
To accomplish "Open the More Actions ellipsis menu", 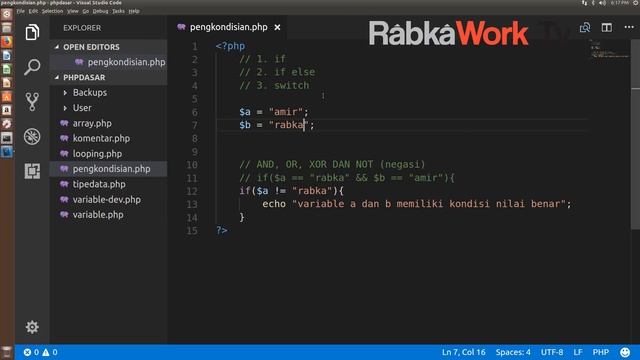I will pyautogui.click(x=629, y=27).
